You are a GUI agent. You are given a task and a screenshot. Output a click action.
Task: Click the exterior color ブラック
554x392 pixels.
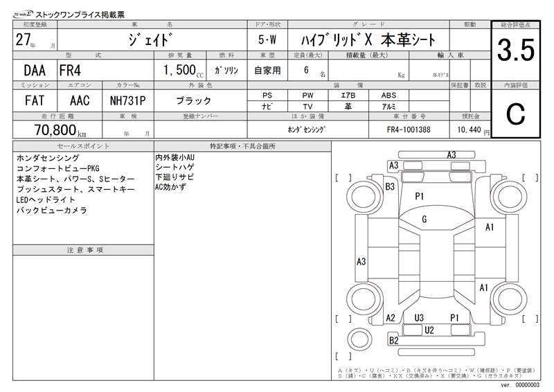[x=194, y=100]
